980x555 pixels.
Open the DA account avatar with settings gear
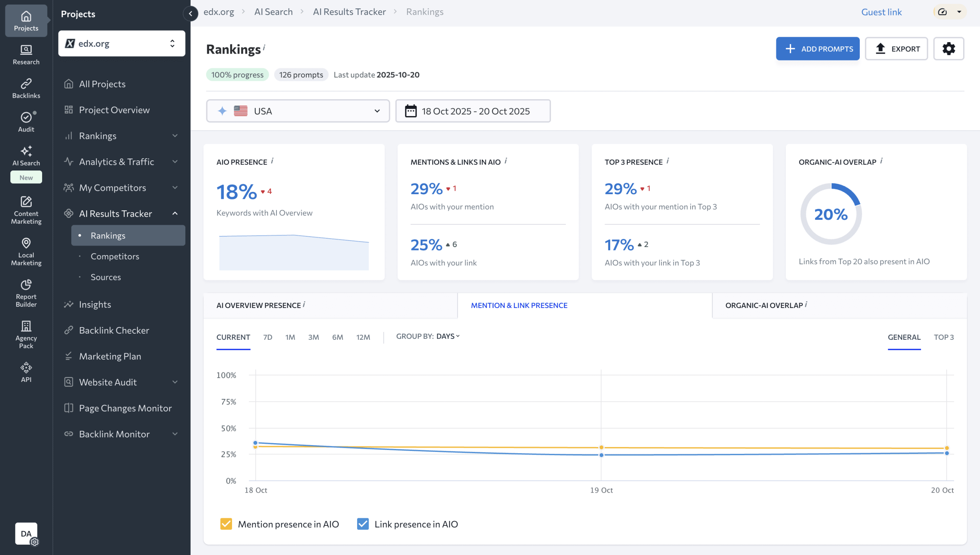point(26,534)
